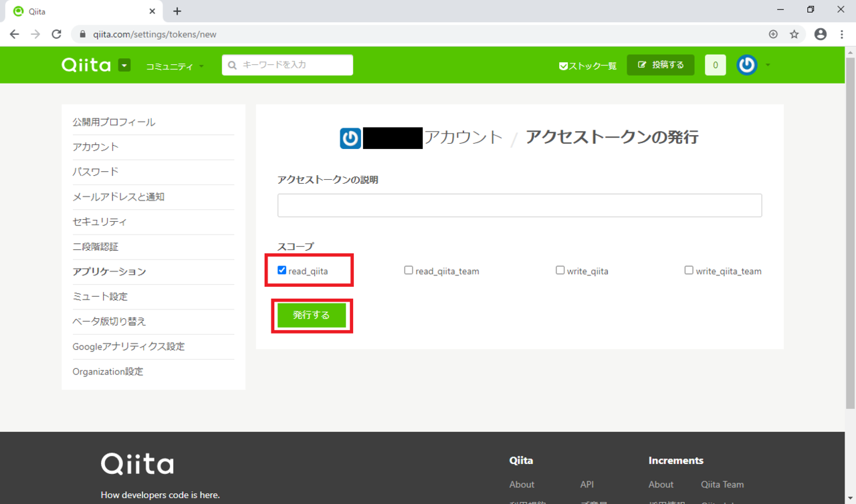Screen dimensions: 856x504
Task: Reload the page with refresh icon
Action: (x=57, y=34)
